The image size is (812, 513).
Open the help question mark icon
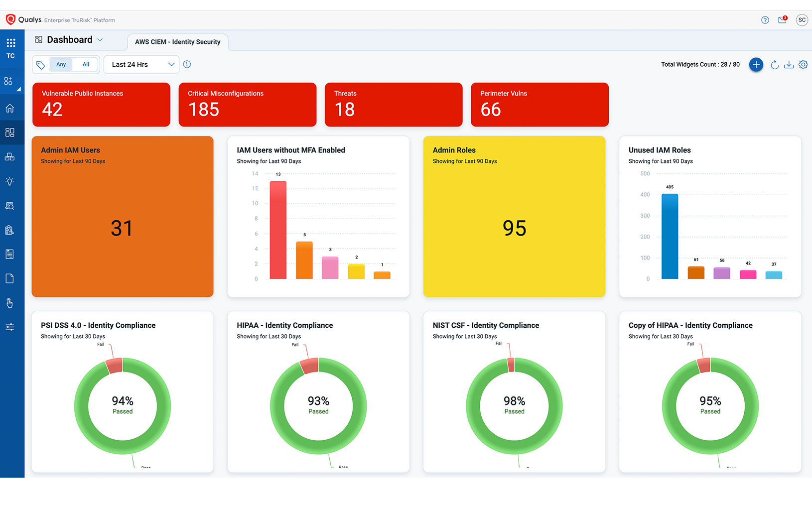[765, 20]
